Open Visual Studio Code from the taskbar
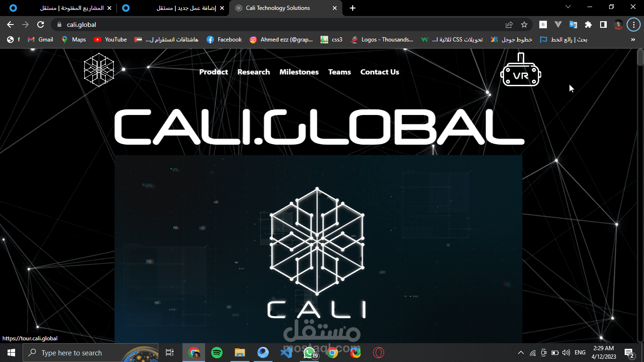Screen dimensions: 644x362 tap(286, 353)
